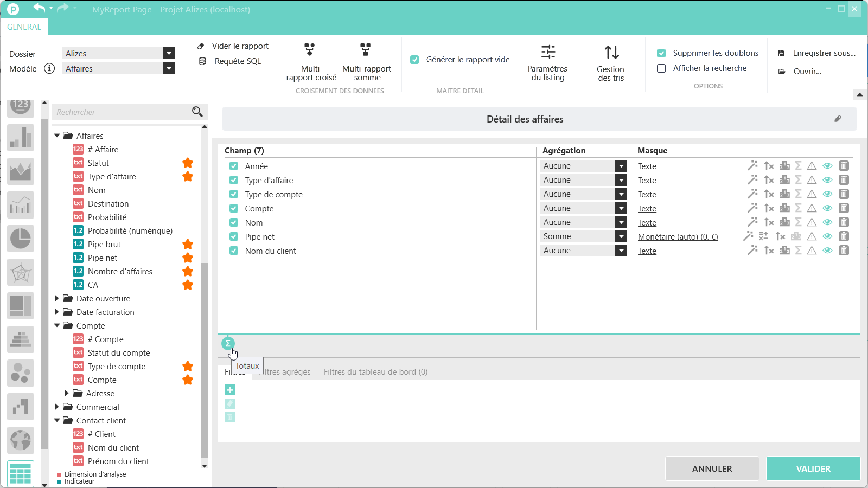Screen dimensions: 868x488
Task: Enable Afficher la recherche checkbox
Action: tap(661, 68)
